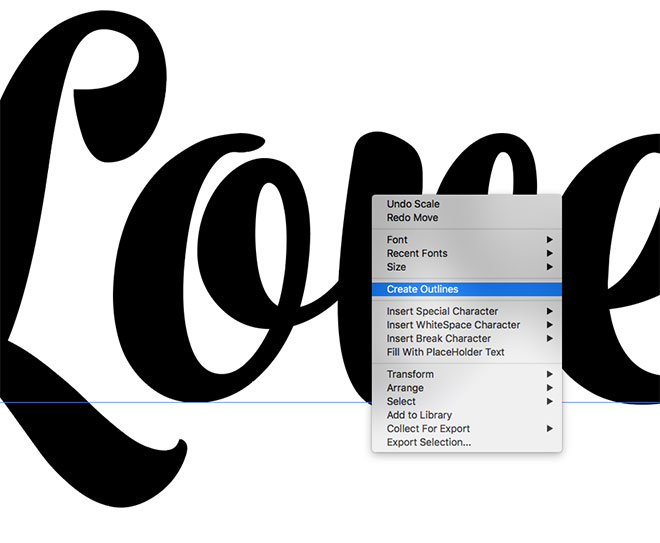Screen dimensions: 660x543
Task: Expand the Select submenu
Action: coord(401,401)
